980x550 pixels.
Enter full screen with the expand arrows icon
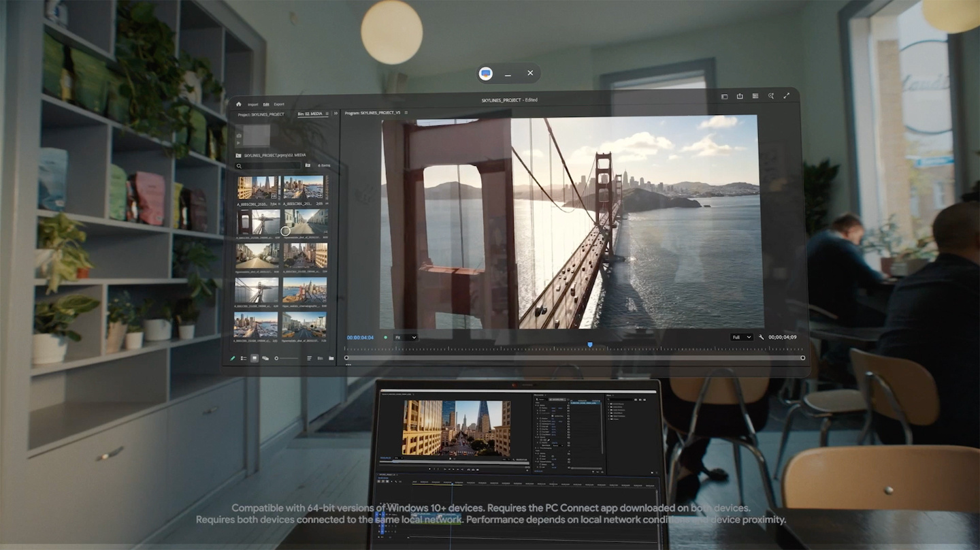pos(787,96)
